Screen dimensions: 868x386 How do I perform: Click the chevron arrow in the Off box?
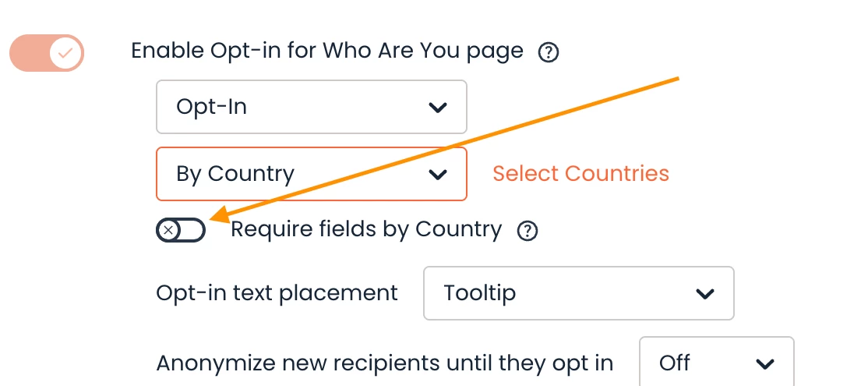coord(765,363)
